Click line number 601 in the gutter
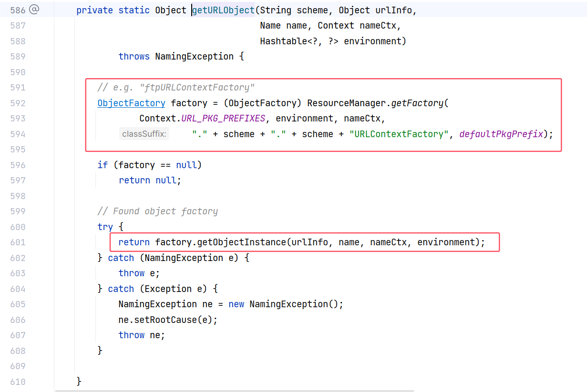The height and width of the screenshot is (392, 587). click(x=18, y=242)
